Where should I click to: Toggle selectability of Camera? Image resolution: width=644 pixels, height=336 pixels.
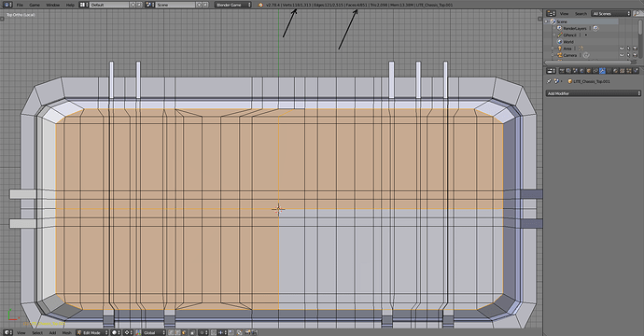pyautogui.click(x=628, y=55)
